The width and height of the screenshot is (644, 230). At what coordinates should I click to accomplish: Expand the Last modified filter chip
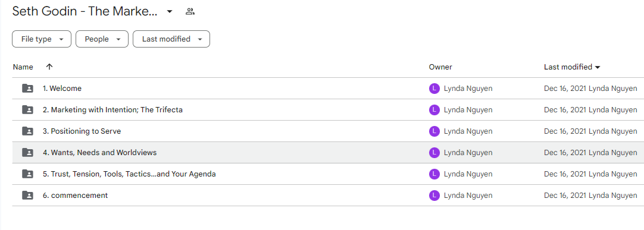(x=171, y=39)
